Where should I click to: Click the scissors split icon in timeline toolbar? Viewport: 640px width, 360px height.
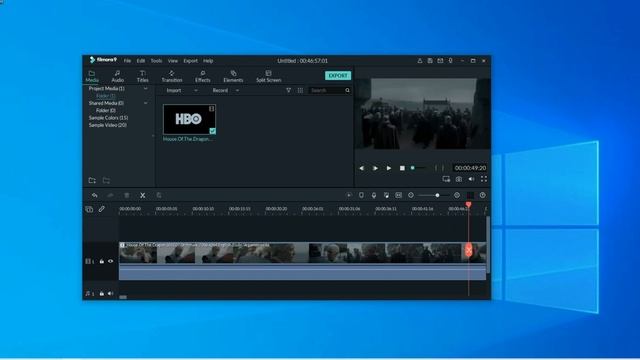pos(143,196)
